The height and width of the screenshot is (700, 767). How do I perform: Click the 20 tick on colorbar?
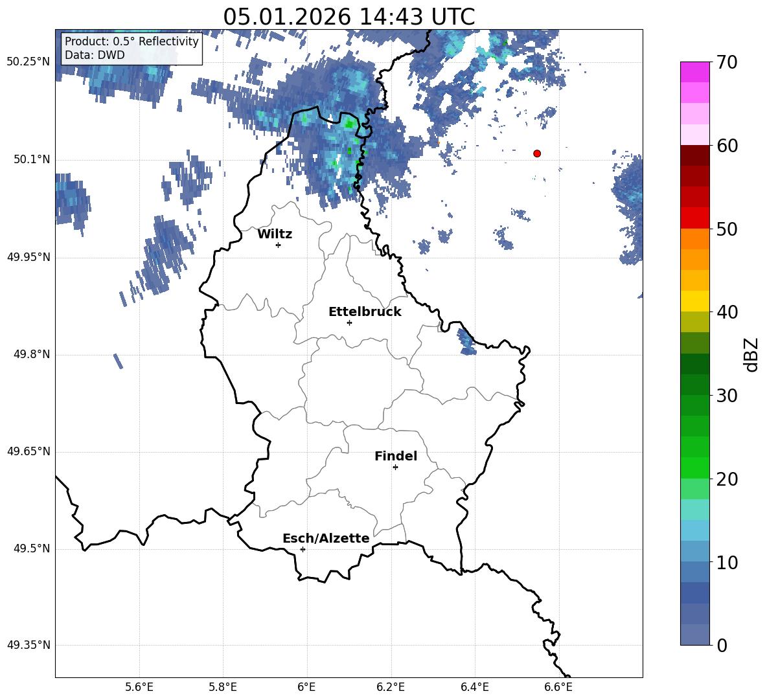[726, 479]
